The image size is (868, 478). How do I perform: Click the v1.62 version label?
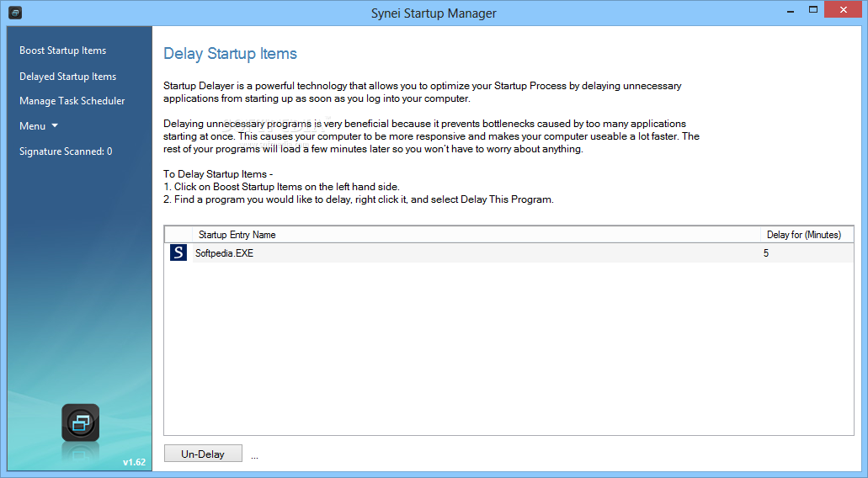(134, 462)
